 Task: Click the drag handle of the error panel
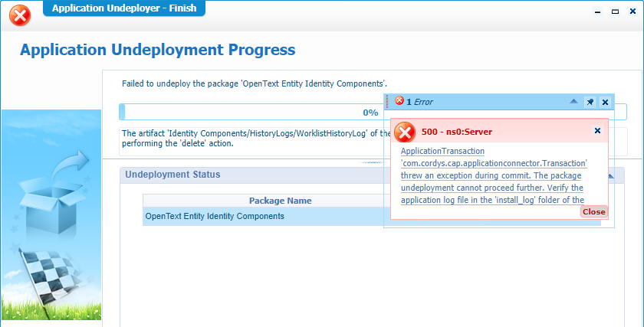387,102
